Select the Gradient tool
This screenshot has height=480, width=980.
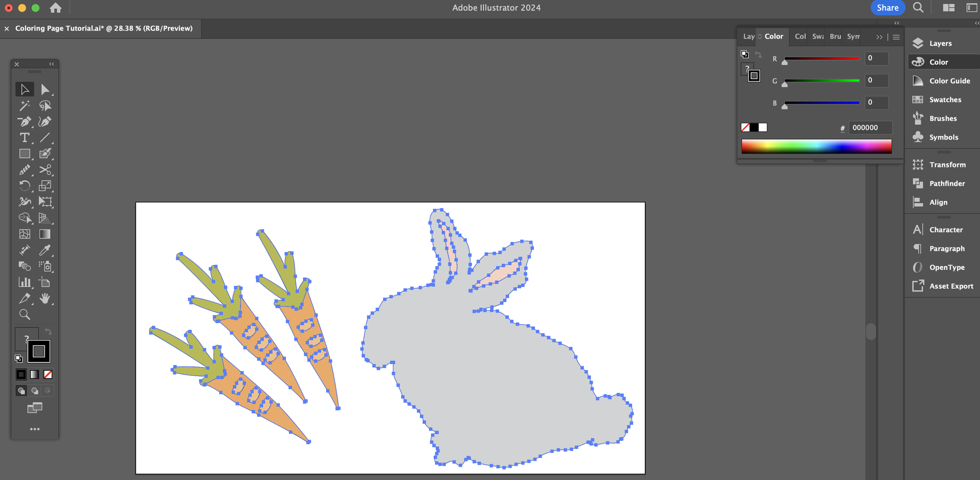[x=45, y=234]
